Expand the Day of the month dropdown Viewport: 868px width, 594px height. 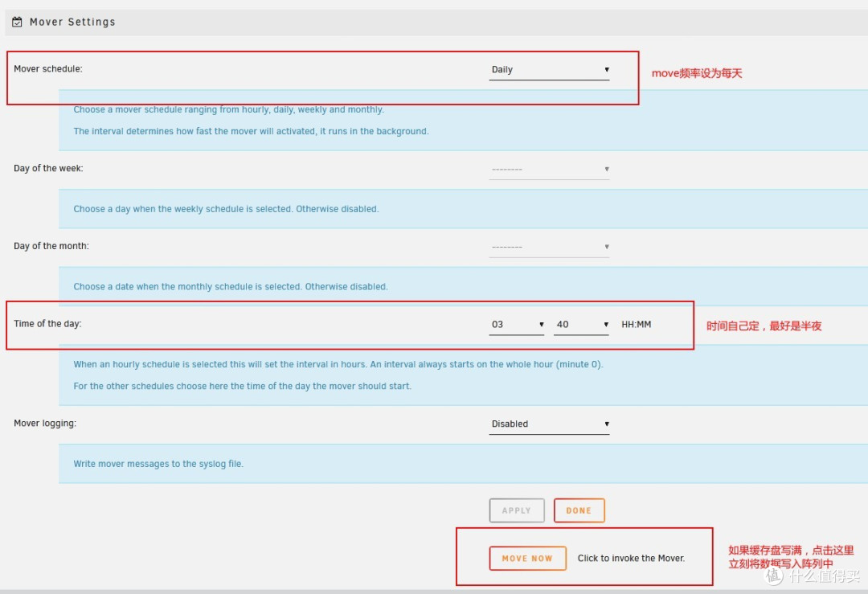tap(549, 247)
